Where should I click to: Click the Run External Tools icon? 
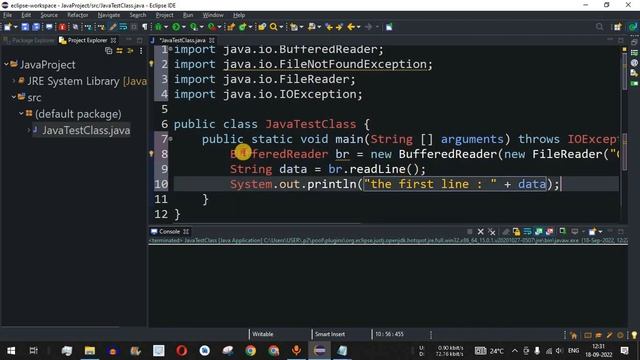(211, 27)
